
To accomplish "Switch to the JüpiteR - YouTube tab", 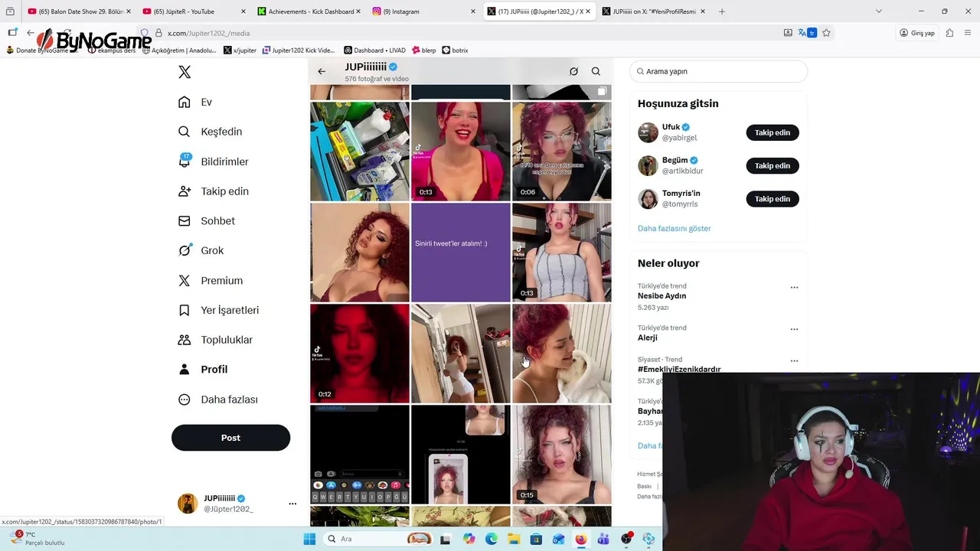I will pos(193,11).
